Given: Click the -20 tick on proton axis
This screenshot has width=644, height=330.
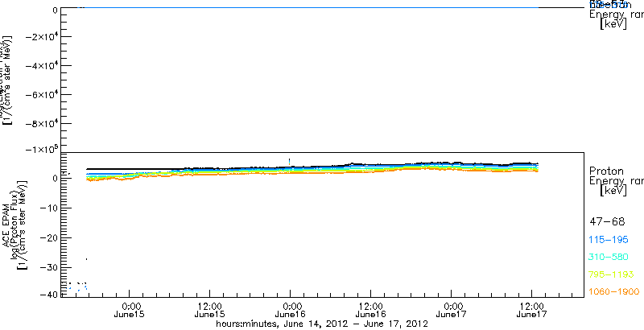Looking at the screenshot, I should [x=48, y=237].
